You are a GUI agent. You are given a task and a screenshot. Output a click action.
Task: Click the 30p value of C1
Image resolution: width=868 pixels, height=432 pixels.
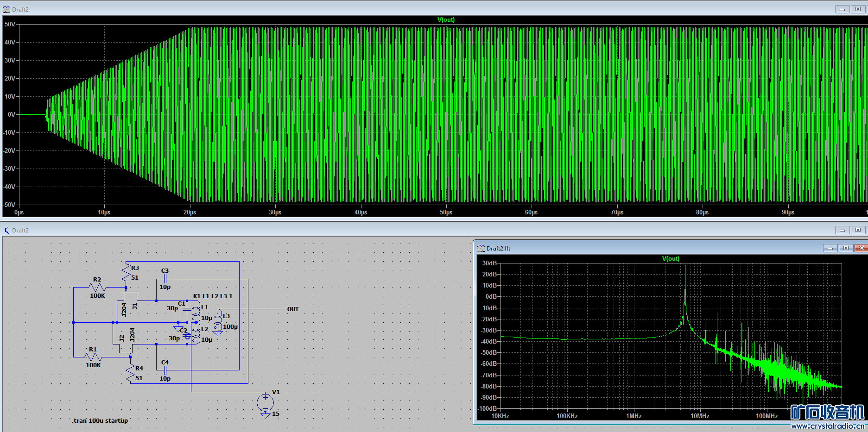(x=172, y=308)
